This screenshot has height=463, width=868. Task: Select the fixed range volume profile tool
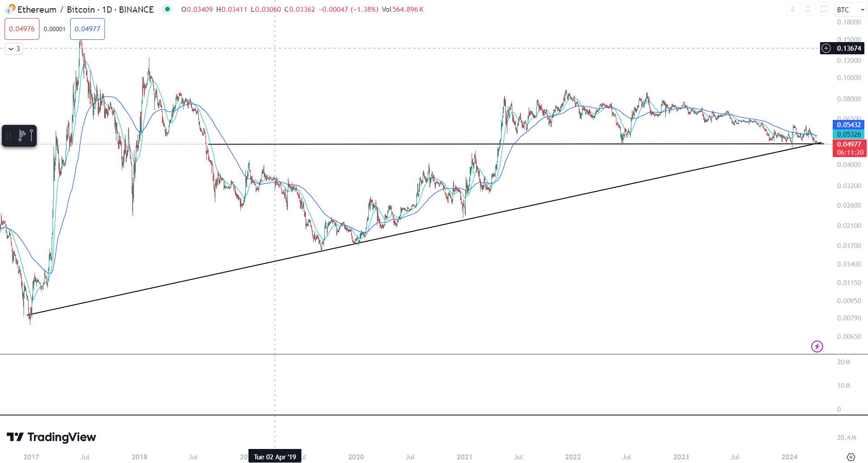22,135
